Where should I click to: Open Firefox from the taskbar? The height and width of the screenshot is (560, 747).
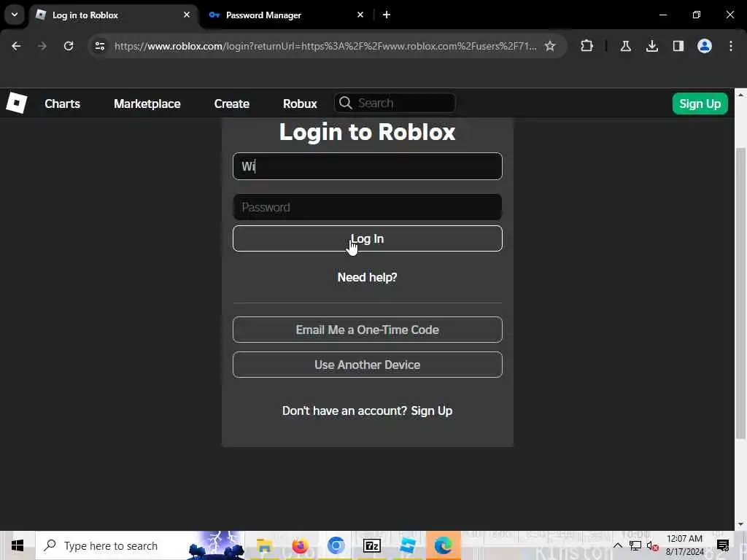click(x=300, y=545)
